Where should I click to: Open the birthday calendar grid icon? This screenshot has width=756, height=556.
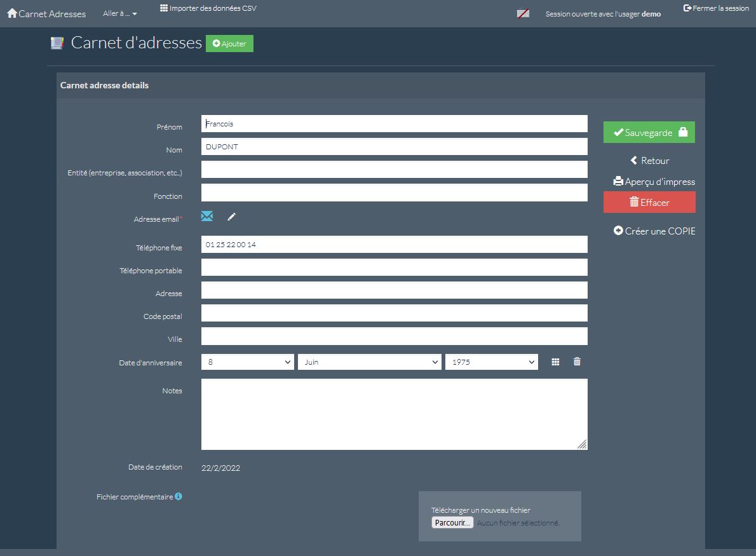(x=555, y=362)
